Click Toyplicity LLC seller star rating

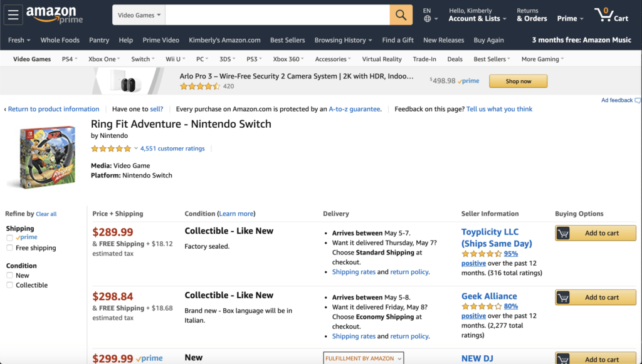(x=481, y=254)
